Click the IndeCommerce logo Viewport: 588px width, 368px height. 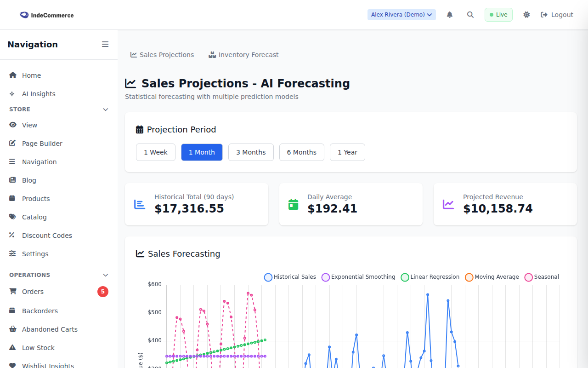tap(46, 15)
